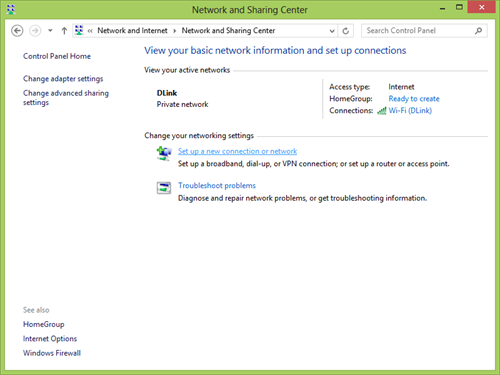
Task: Go up one level with the up arrow
Action: (x=64, y=31)
